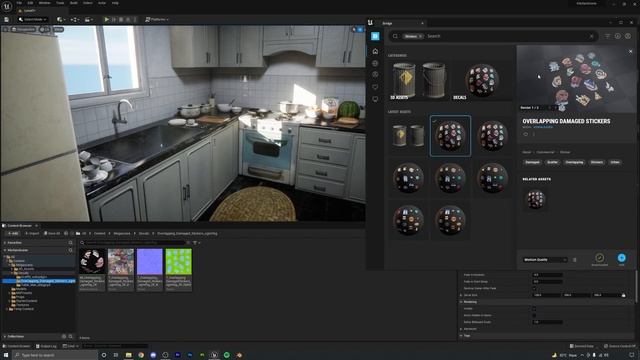The image size is (640, 360).
Task: Open the Content Drawer button
Action: 17,346
